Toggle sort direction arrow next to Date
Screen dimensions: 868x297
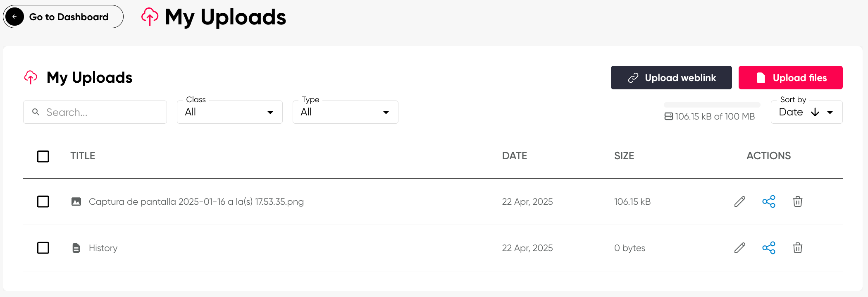(x=815, y=112)
